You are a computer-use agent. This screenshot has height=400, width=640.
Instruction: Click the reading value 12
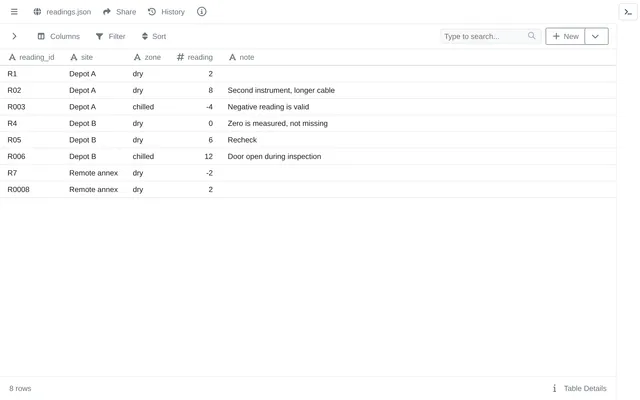(x=209, y=156)
